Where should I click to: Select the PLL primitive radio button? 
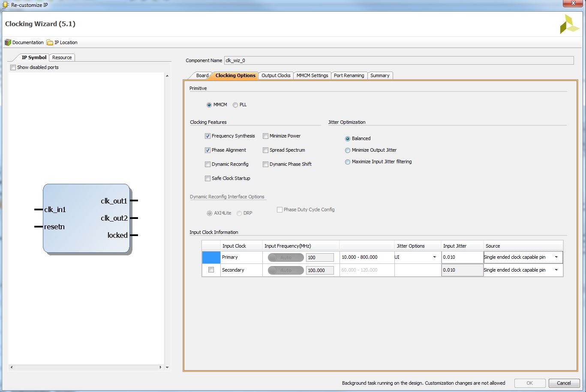[235, 105]
